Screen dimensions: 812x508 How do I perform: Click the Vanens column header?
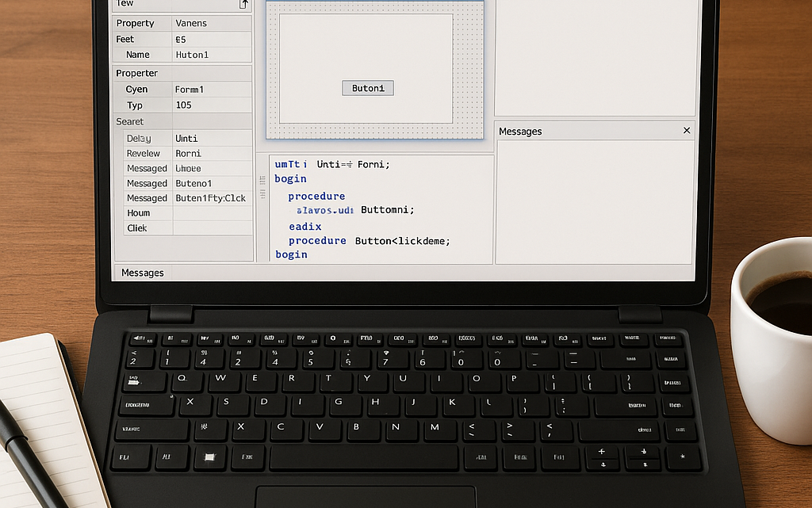191,23
